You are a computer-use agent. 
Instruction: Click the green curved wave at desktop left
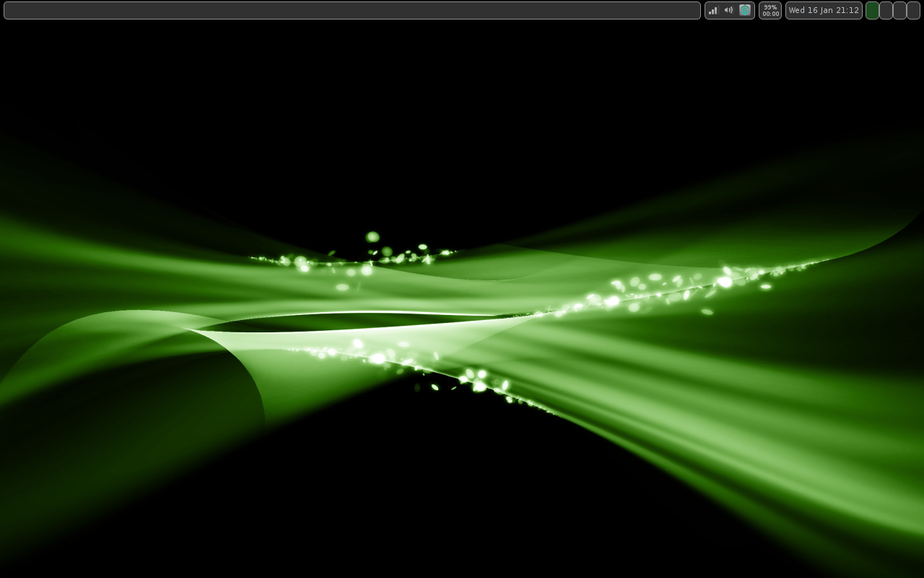(130, 361)
